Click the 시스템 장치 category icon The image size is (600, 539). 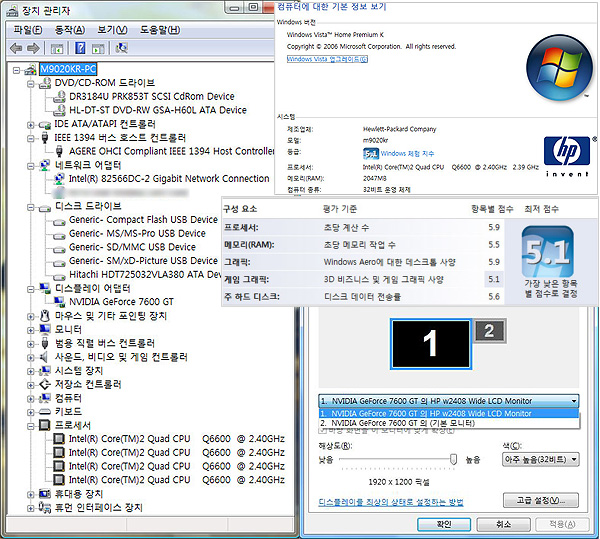pyautogui.click(x=45, y=371)
